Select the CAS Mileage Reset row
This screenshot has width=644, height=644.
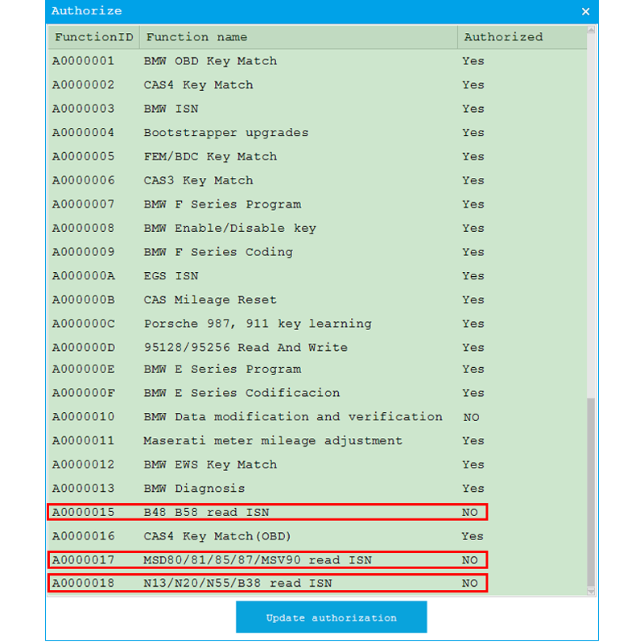tap(317, 299)
